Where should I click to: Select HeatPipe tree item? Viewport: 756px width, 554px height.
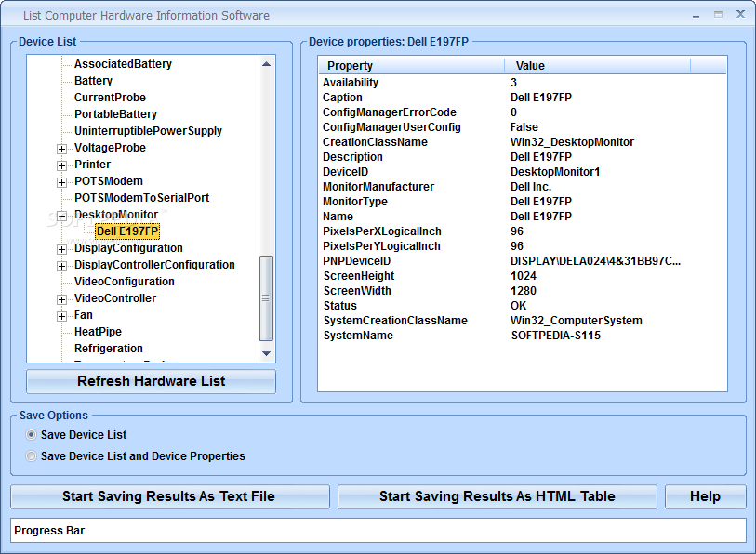pyautogui.click(x=98, y=332)
